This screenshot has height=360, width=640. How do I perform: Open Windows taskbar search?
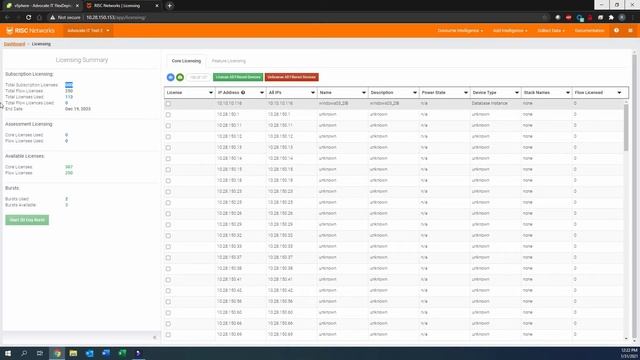[24, 353]
